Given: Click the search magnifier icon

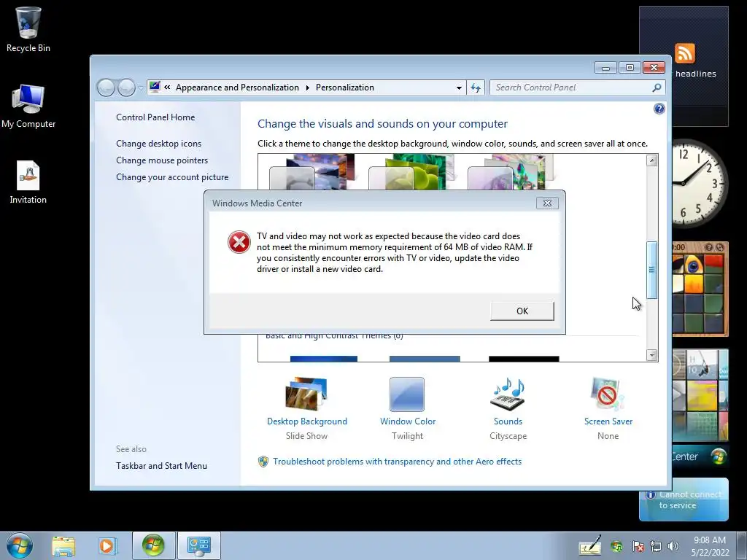Looking at the screenshot, I should point(657,87).
